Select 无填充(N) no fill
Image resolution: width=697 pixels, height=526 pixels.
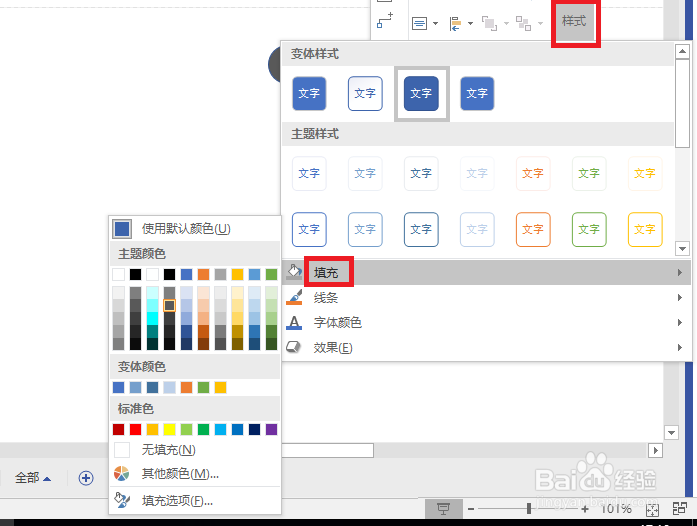[196, 450]
